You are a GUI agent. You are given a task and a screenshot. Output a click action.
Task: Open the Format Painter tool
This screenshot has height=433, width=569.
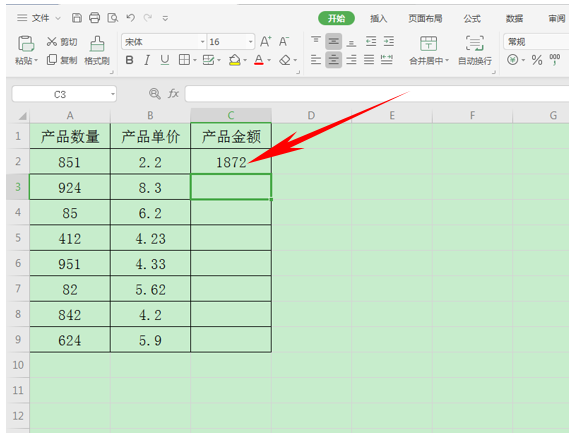[x=97, y=50]
